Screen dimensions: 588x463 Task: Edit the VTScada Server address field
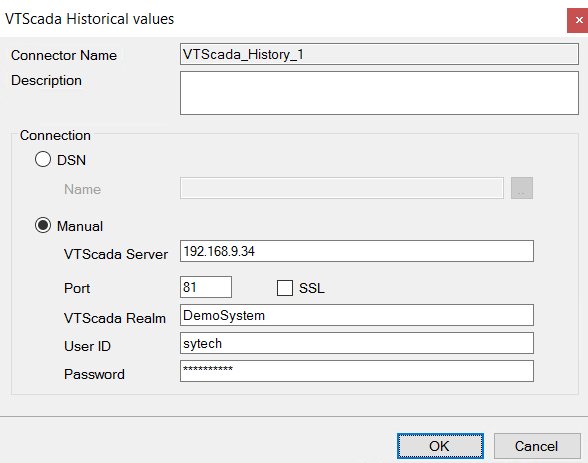click(357, 251)
